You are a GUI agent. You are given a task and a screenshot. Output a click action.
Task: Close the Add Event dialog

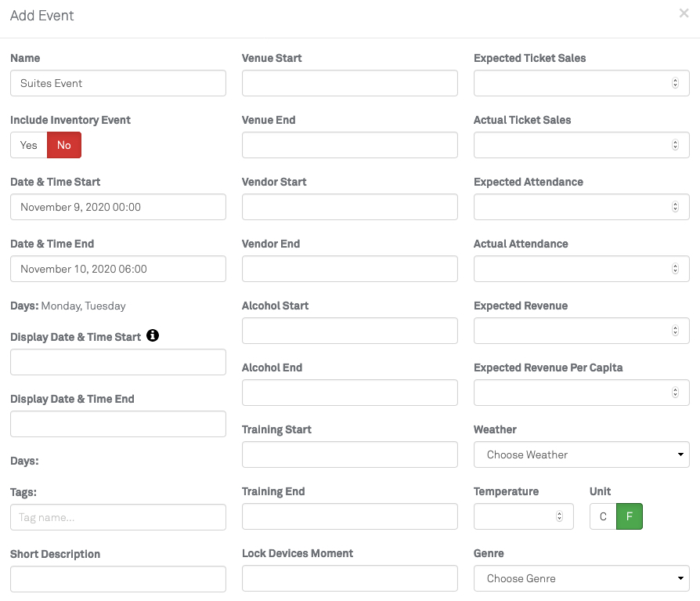684,13
